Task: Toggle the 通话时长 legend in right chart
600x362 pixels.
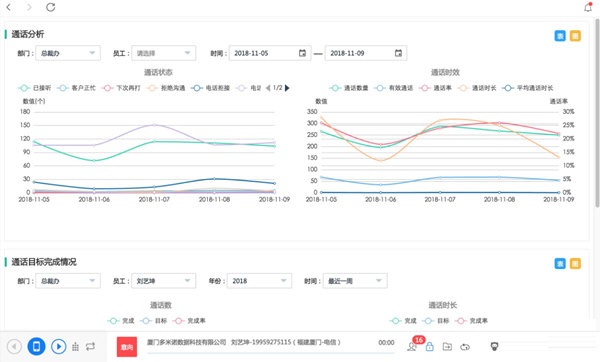Action: pyautogui.click(x=477, y=88)
